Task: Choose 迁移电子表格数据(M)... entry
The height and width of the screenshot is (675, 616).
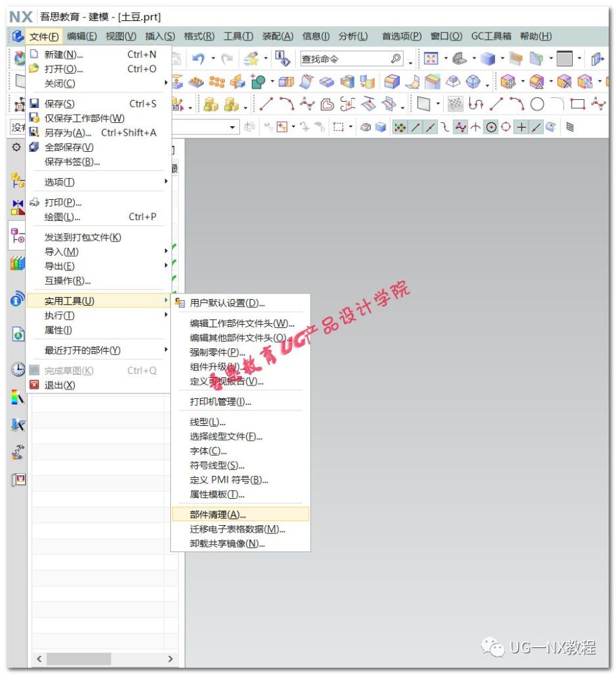Action: [240, 529]
